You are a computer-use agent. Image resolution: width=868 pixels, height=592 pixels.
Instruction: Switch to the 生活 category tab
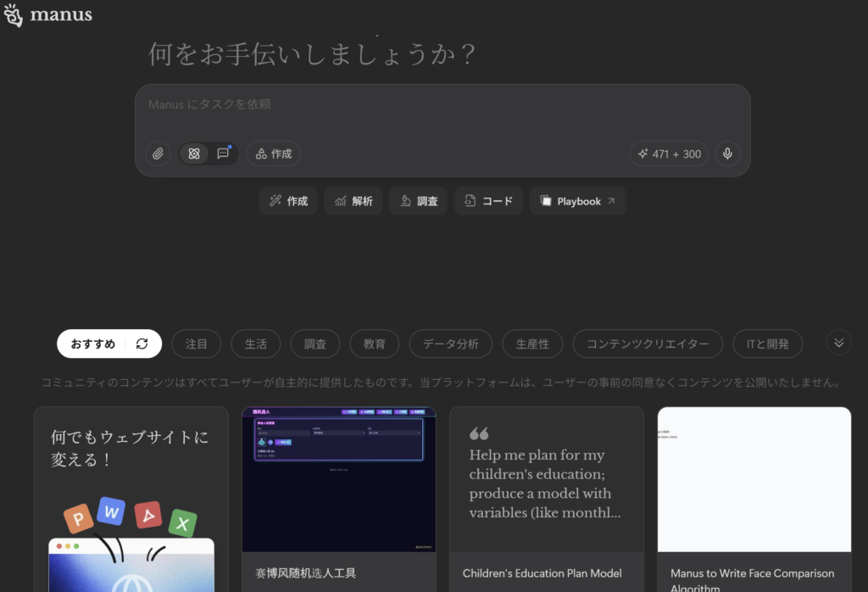(256, 343)
